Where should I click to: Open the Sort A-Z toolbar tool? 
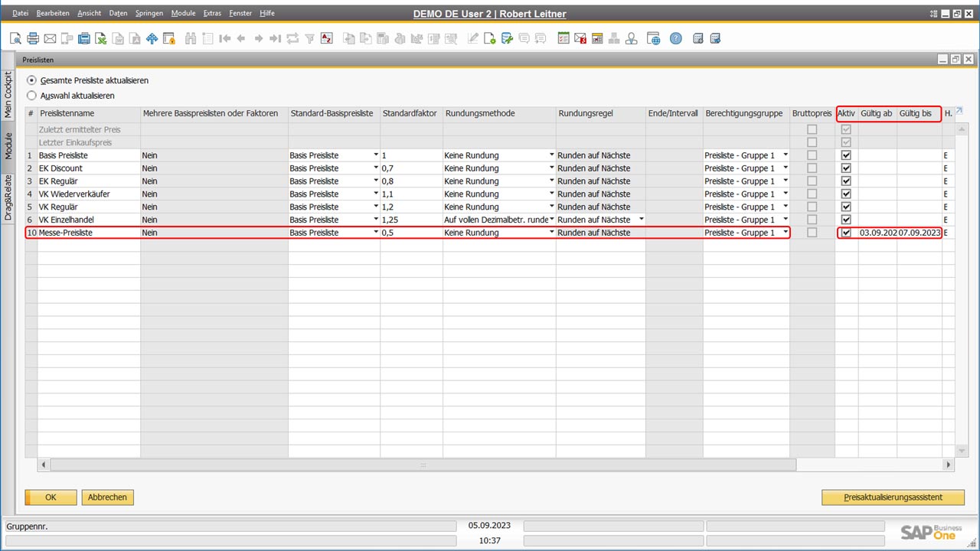(327, 38)
